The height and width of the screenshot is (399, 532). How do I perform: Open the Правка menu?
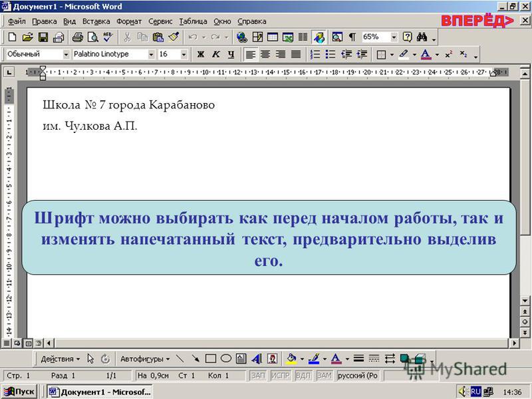point(45,21)
